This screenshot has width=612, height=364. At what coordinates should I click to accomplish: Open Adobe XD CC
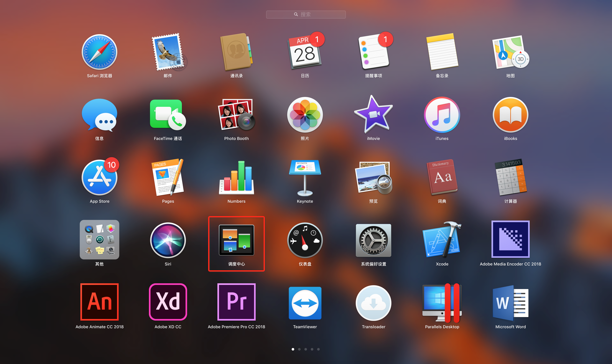[x=168, y=302]
